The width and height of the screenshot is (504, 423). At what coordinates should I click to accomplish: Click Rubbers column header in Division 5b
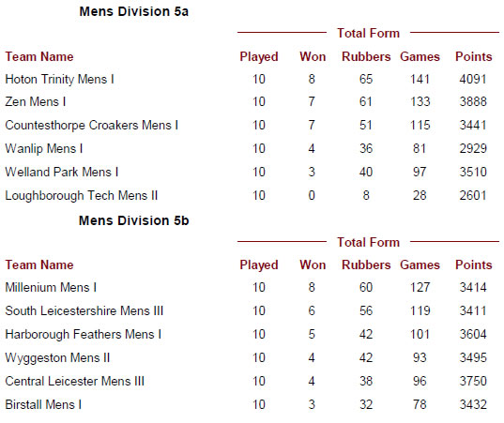click(366, 265)
